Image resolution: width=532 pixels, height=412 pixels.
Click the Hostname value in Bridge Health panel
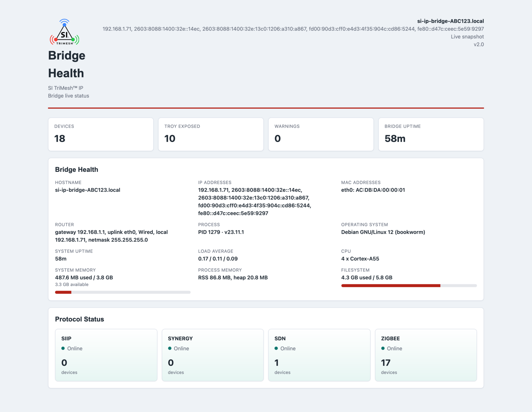pos(88,190)
